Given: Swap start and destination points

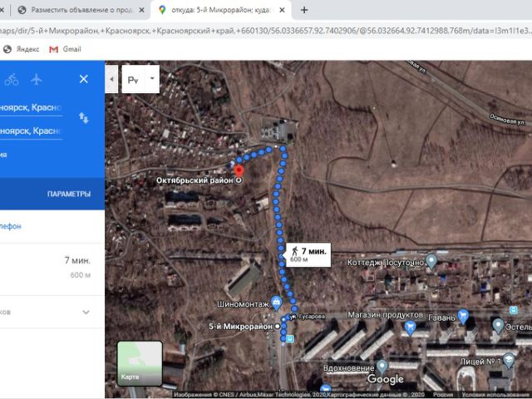Looking at the screenshot, I should 83,118.
